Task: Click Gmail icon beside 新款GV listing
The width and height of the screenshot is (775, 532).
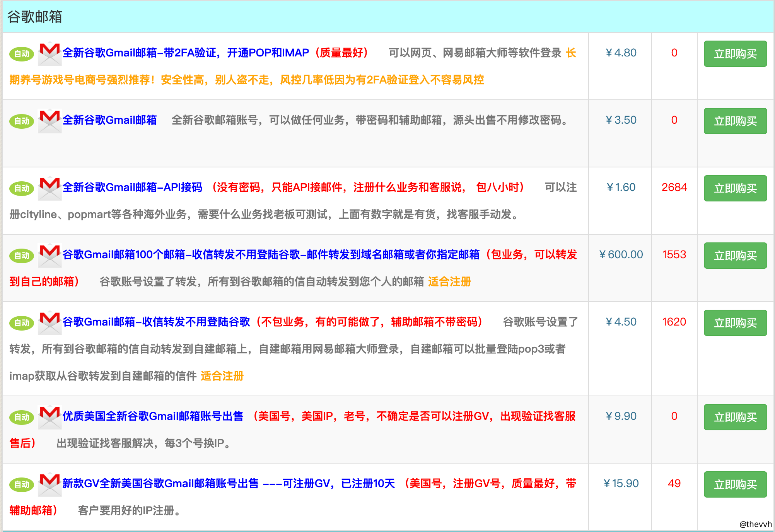Action: click(x=50, y=484)
